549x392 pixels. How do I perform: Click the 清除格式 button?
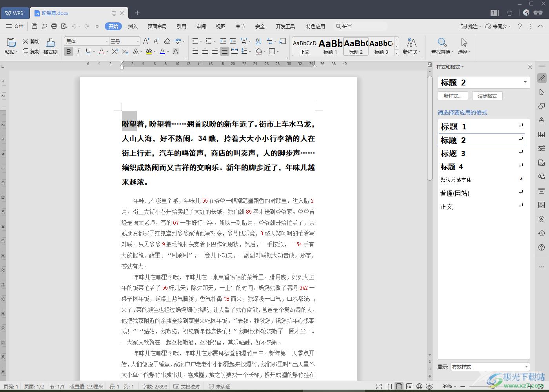(487, 96)
